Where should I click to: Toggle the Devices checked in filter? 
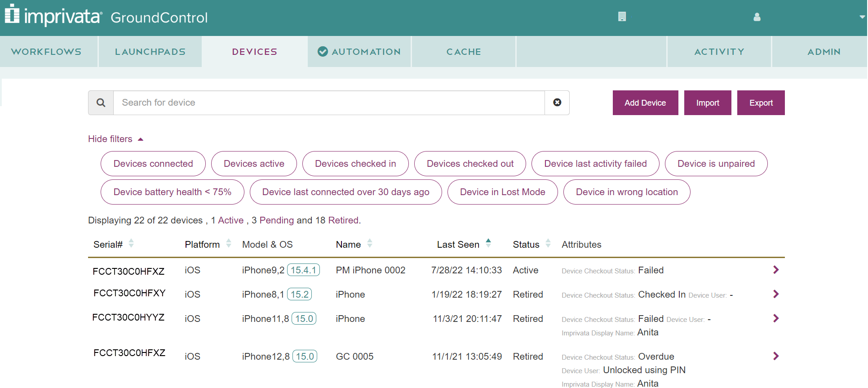click(x=355, y=164)
